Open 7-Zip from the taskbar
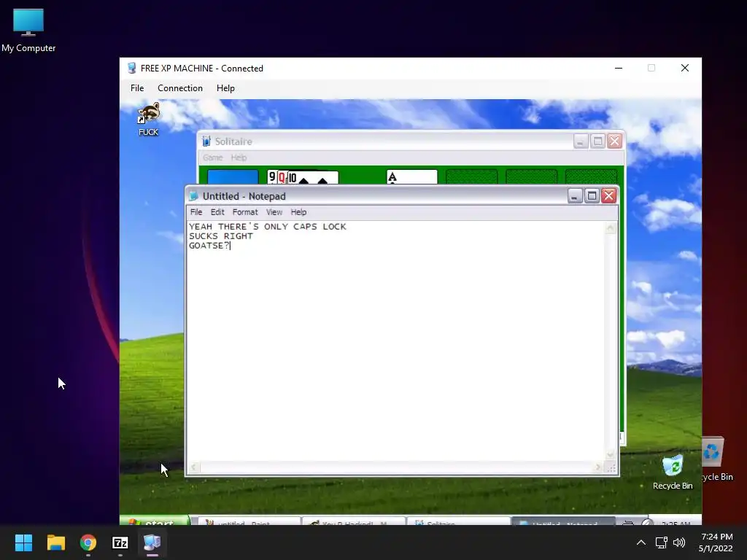The height and width of the screenshot is (560, 747). [x=120, y=542]
